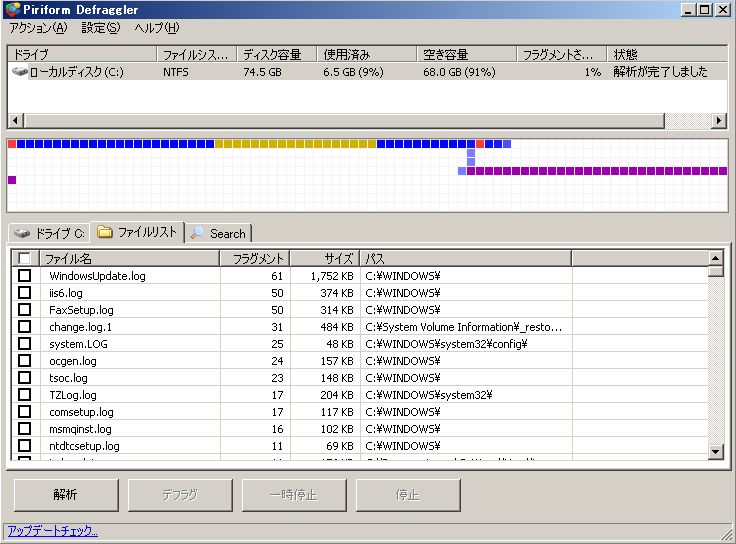Click the ディスク容量 column header
The height and width of the screenshot is (544, 736).
point(277,54)
